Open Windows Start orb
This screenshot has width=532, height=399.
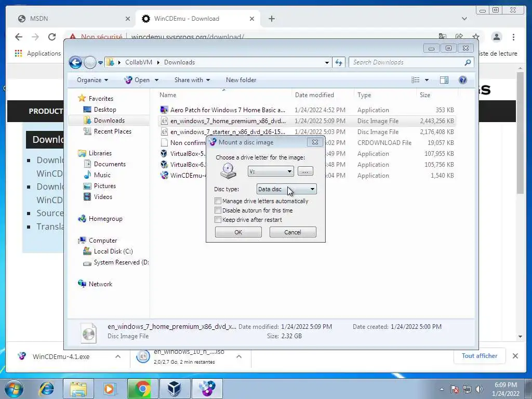pyautogui.click(x=14, y=389)
